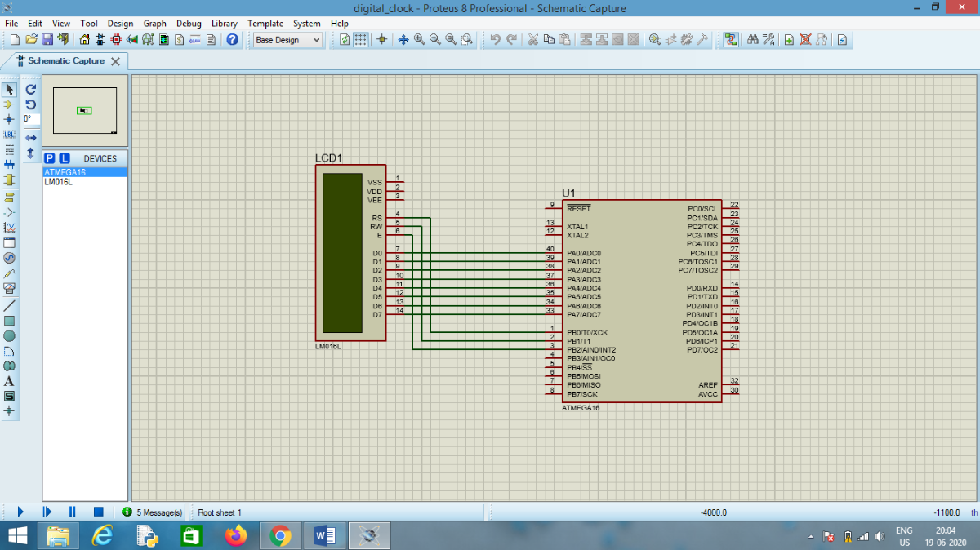This screenshot has height=550, width=980.
Task: Click the P pick devices button
Action: (x=50, y=158)
